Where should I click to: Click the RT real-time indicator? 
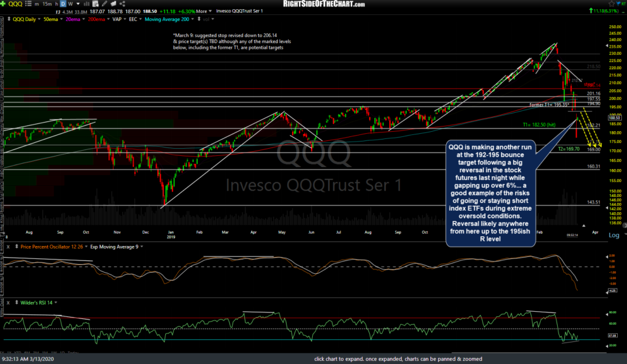click(x=624, y=5)
